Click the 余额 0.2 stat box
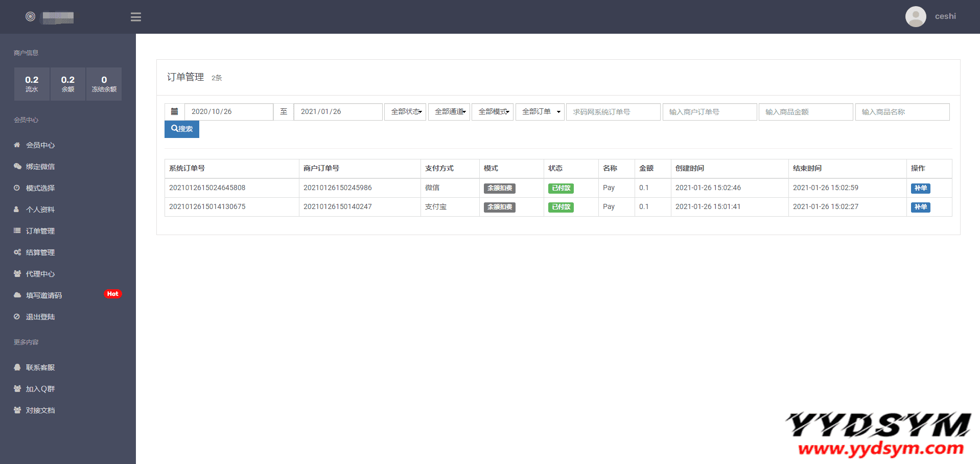 pos(68,84)
